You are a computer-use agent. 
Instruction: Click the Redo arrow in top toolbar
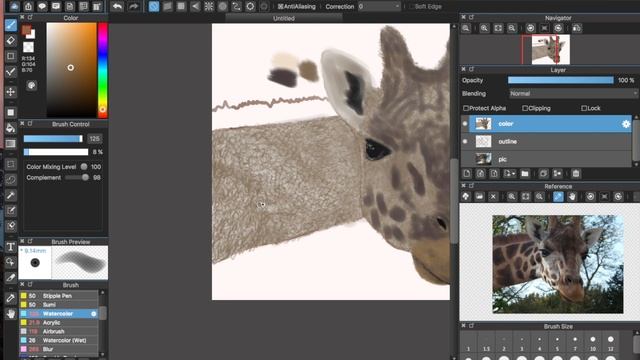coord(133,7)
